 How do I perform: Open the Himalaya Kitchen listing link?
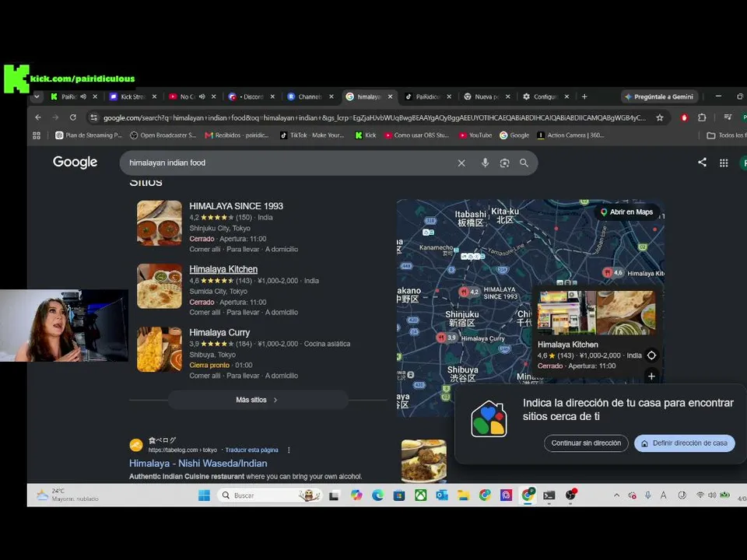pos(223,269)
